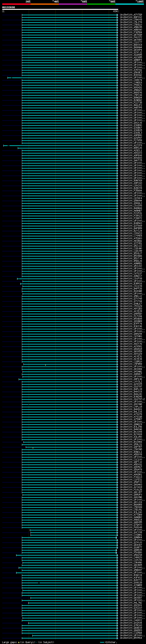Click the green ~80% identity legend segment
Viewport: 146px width, 644px height.
click(101, 4)
